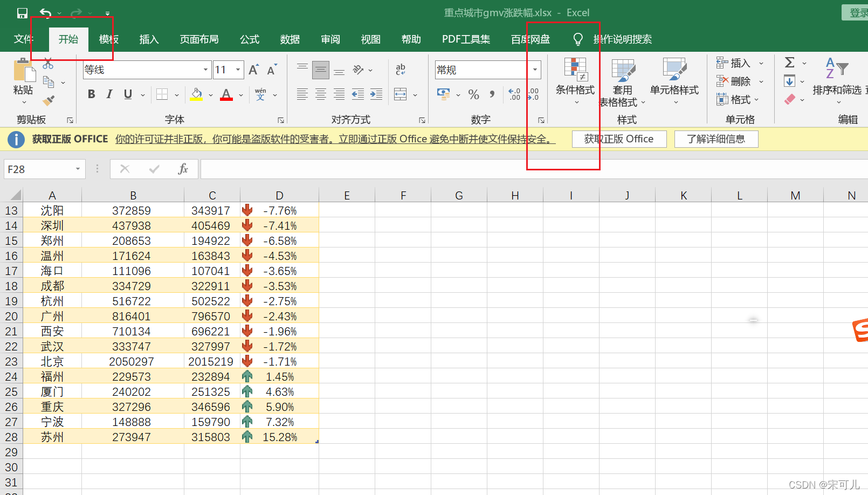868x495 pixels.
Task: Toggle Underline formatting
Action: [128, 94]
